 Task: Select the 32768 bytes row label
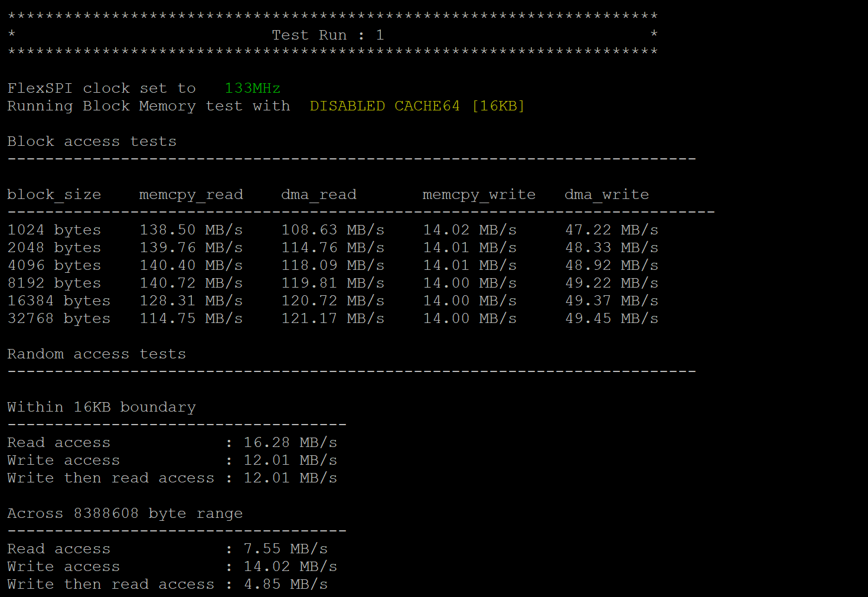[58, 318]
